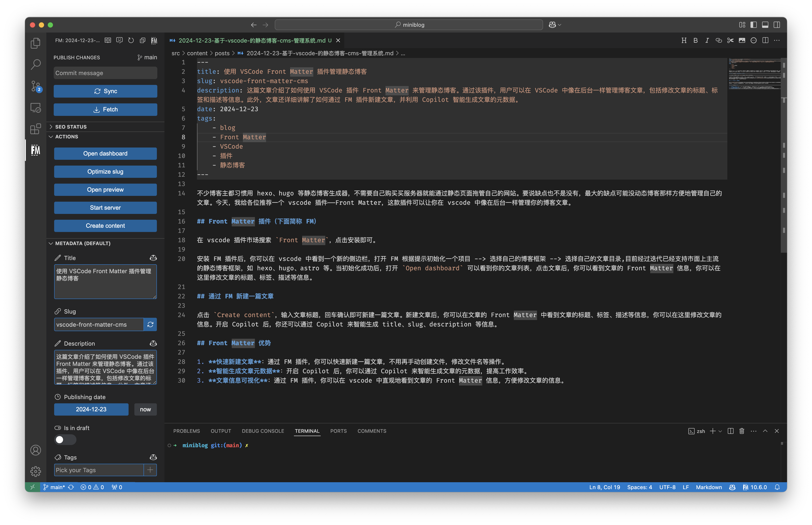Open editor More Actions three-dot menu

point(777,41)
